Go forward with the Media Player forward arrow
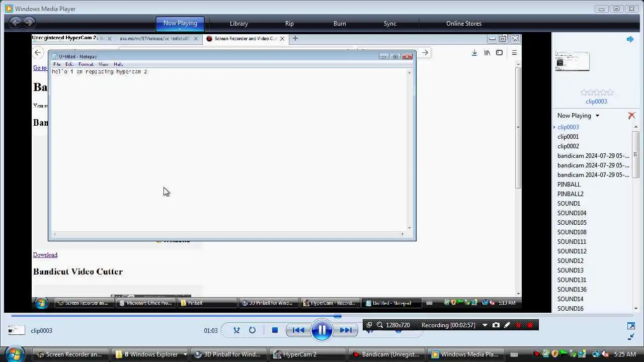644x362 pixels. 29,22
